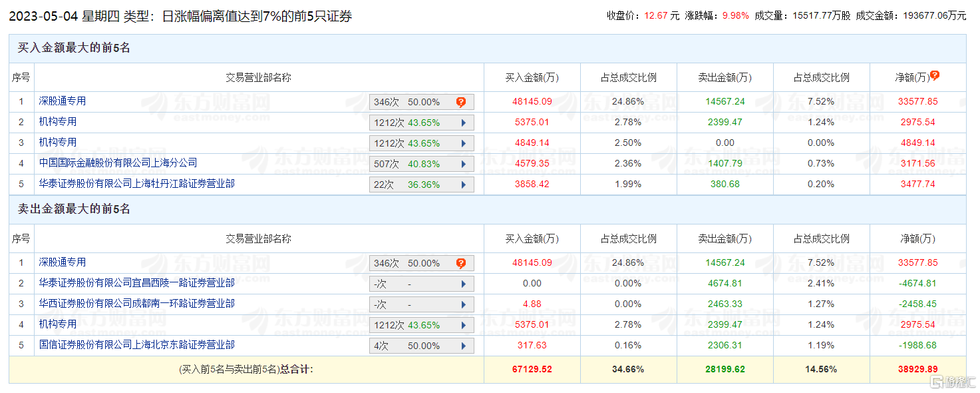Viewport: 980px width, 393px height.
Task: Open 华西证券成都南一环路证券营业部 link
Action: pos(136,304)
